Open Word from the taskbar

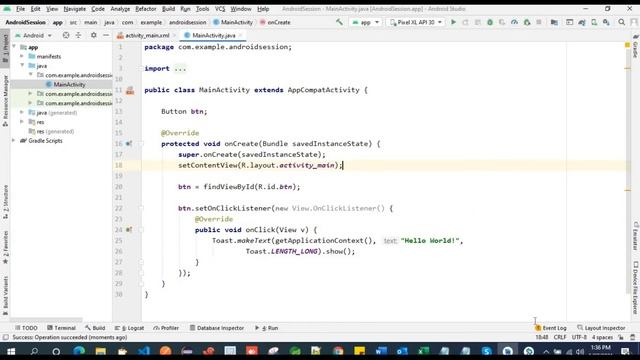(381, 351)
